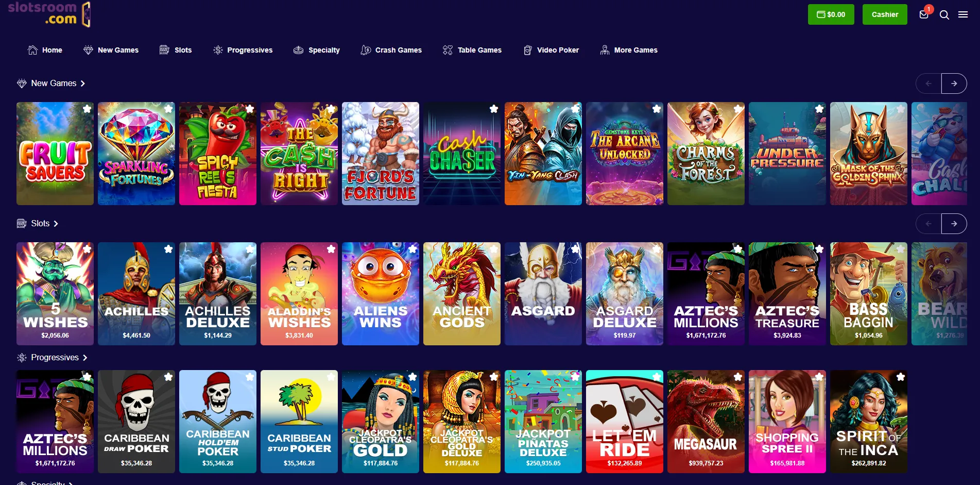
Task: Click the Crash Games bell icon
Action: 366,49
